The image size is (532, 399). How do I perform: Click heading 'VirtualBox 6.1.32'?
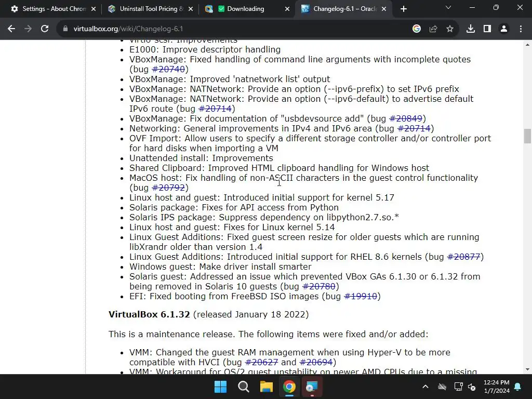pyautogui.click(x=149, y=314)
